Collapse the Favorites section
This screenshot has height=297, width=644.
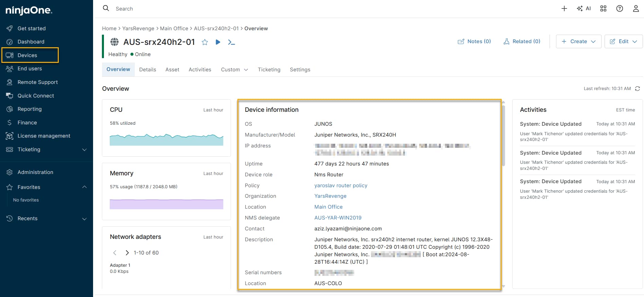point(84,187)
